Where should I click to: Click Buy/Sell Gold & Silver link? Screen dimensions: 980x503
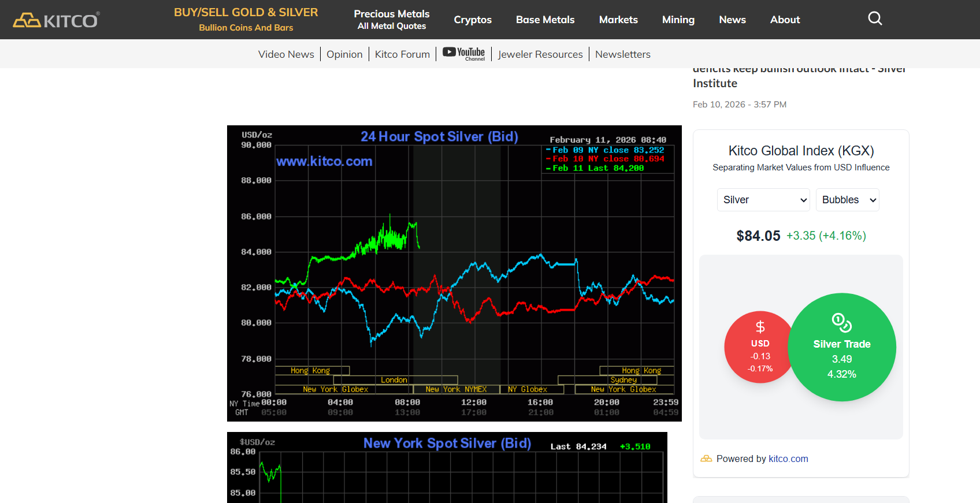[246, 19]
